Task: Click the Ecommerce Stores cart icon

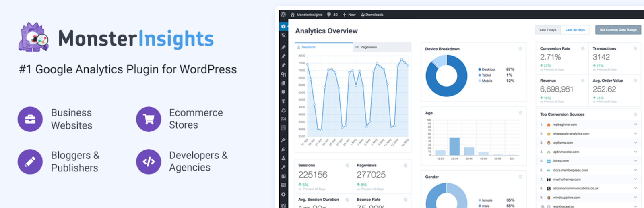Action: click(149, 119)
